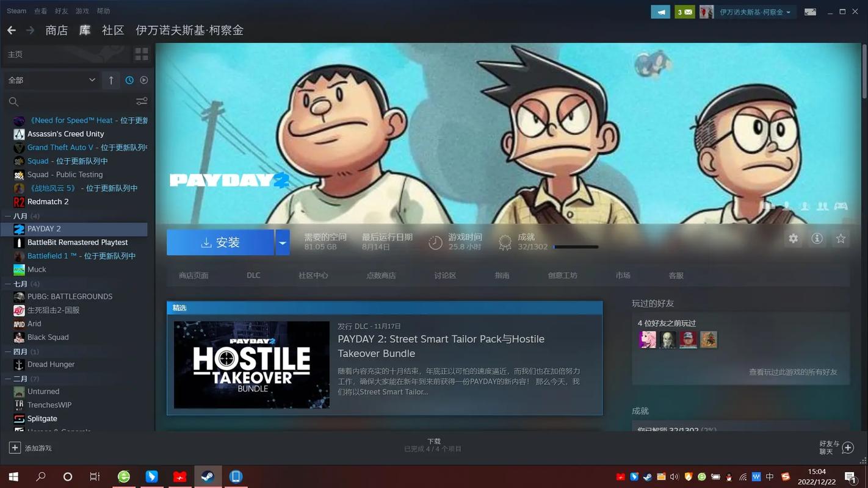Screen dimensions: 868x488
Task: Add PAYDAY 2 to favorites star
Action: tap(841, 239)
